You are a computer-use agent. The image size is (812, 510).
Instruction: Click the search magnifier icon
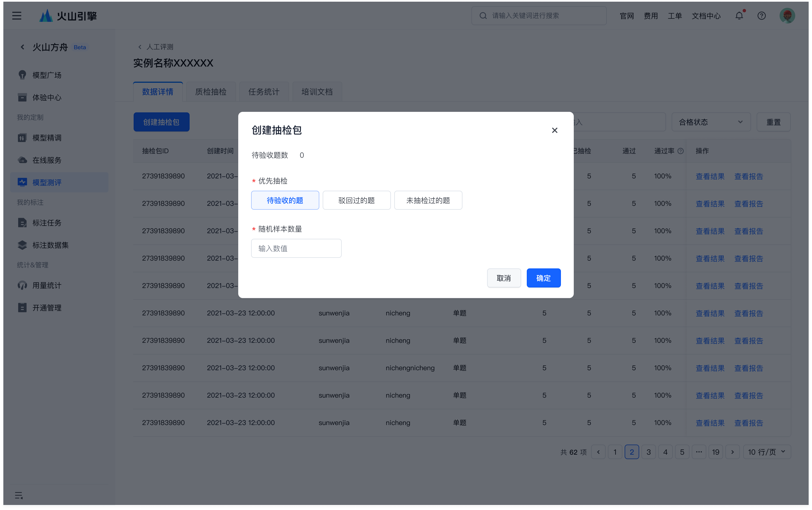[483, 15]
